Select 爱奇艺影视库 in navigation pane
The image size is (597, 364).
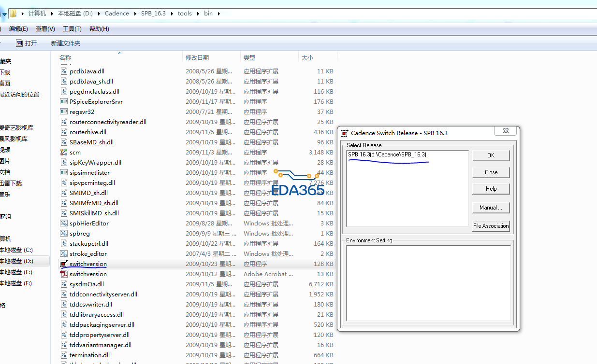[x=16, y=128]
